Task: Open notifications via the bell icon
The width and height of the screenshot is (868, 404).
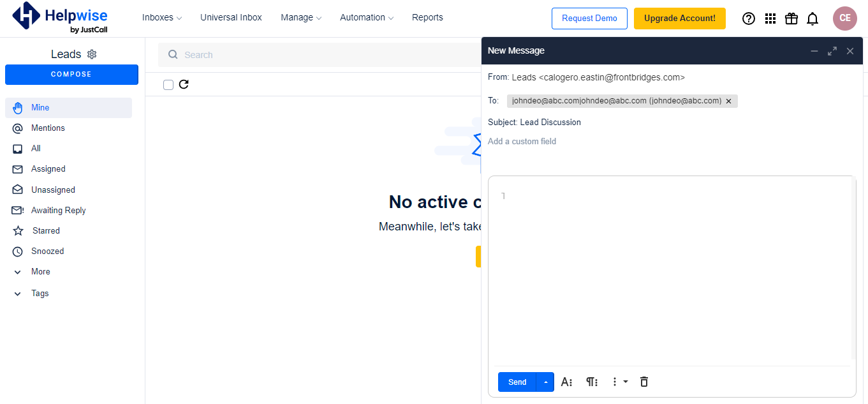Action: tap(813, 19)
